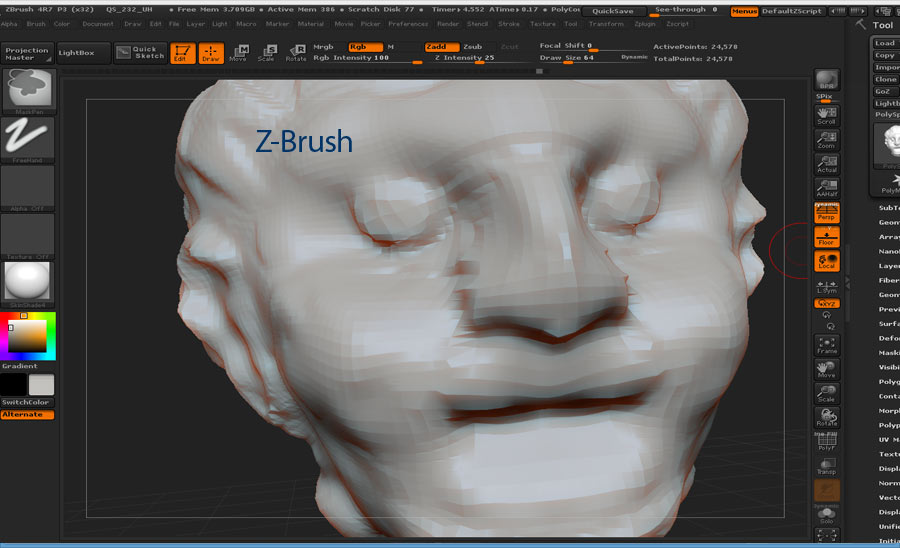Click the Texture Off thumbnail slot

(x=28, y=235)
